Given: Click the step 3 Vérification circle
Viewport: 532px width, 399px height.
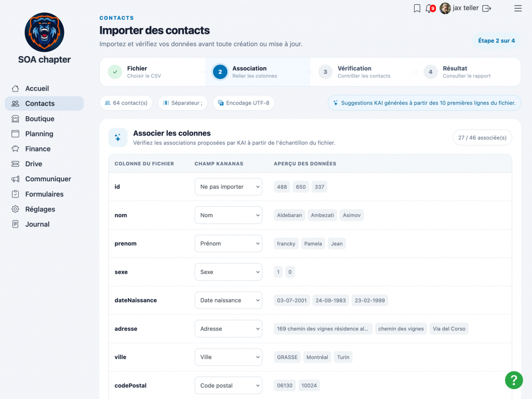Looking at the screenshot, I should click(325, 72).
